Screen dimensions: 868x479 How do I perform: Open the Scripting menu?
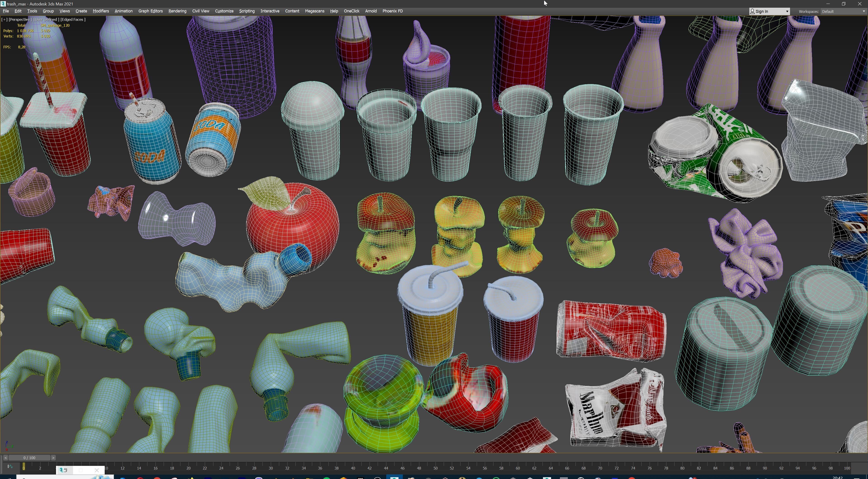247,11
